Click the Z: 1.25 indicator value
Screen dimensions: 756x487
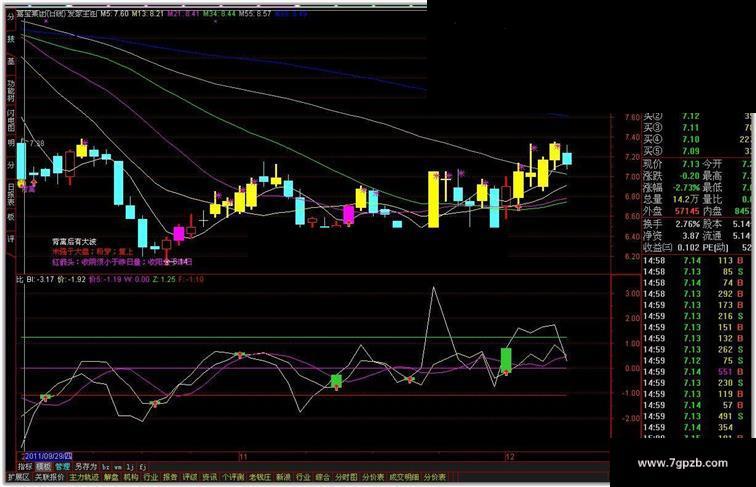(x=164, y=279)
